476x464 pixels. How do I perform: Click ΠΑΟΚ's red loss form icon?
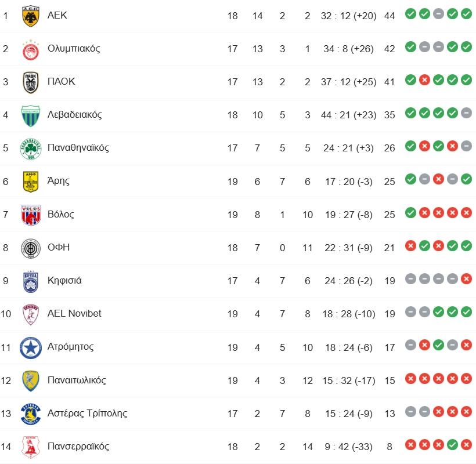point(424,80)
